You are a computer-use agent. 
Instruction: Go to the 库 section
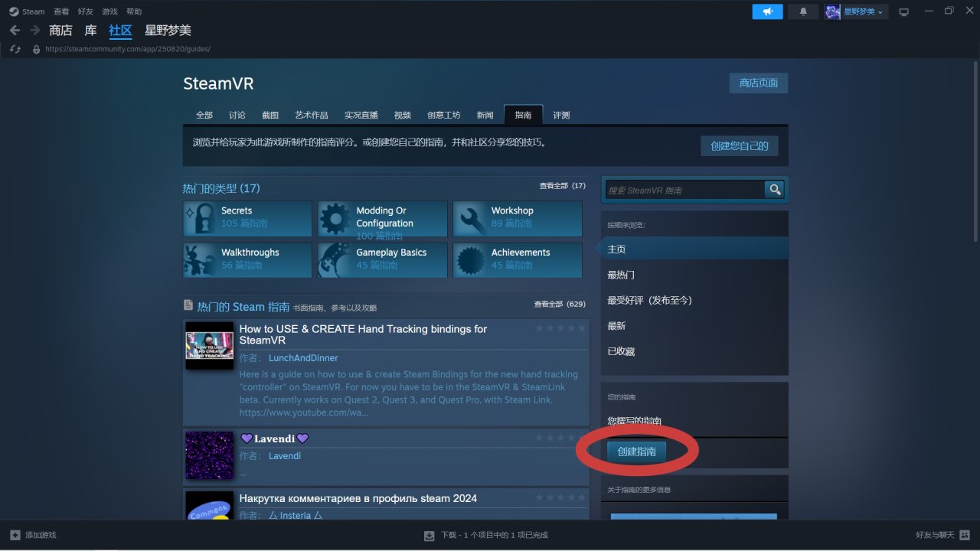90,31
